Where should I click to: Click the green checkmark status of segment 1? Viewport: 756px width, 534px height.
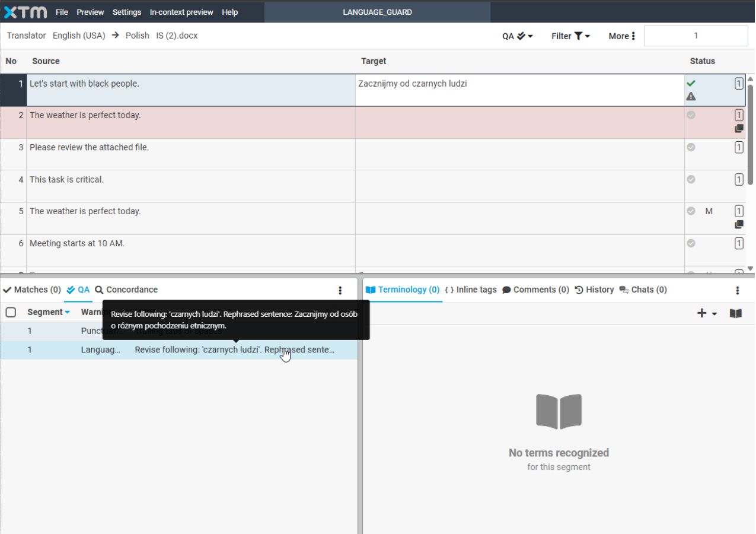[x=691, y=84]
